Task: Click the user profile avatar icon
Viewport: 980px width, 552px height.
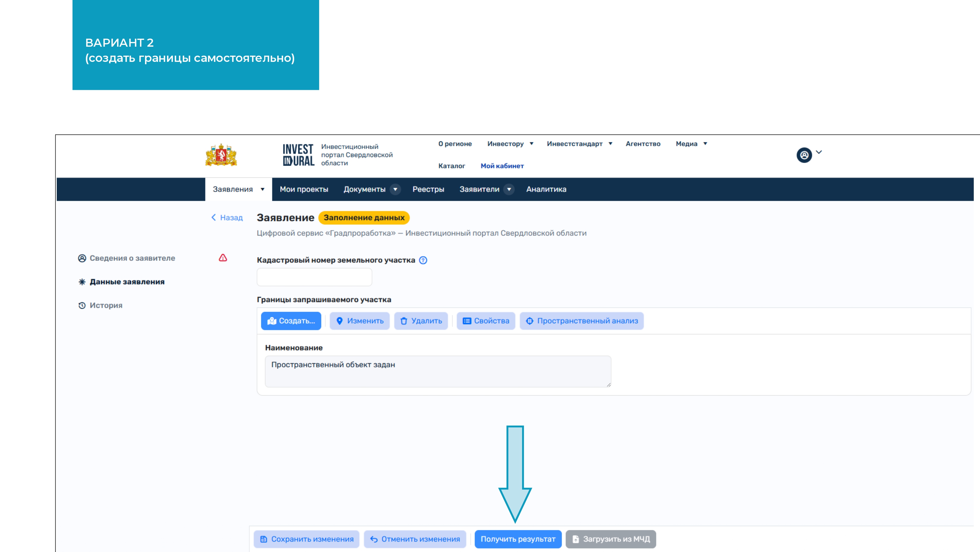Action: pos(804,155)
